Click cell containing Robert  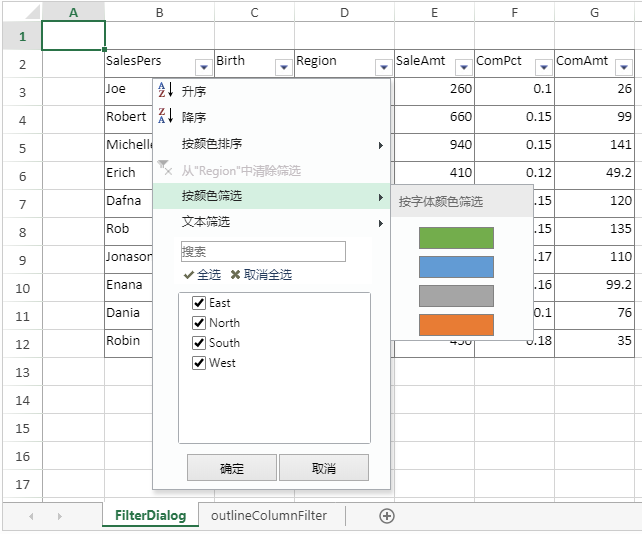[129, 119]
